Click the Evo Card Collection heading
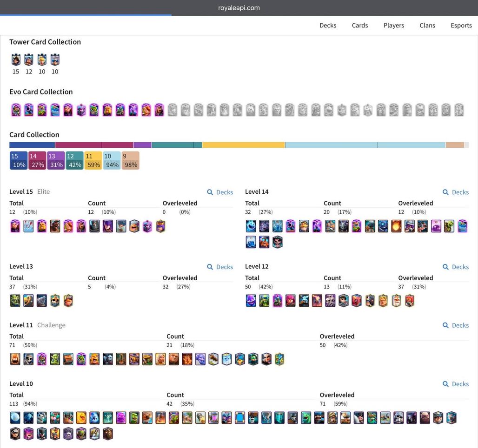 pyautogui.click(x=41, y=92)
